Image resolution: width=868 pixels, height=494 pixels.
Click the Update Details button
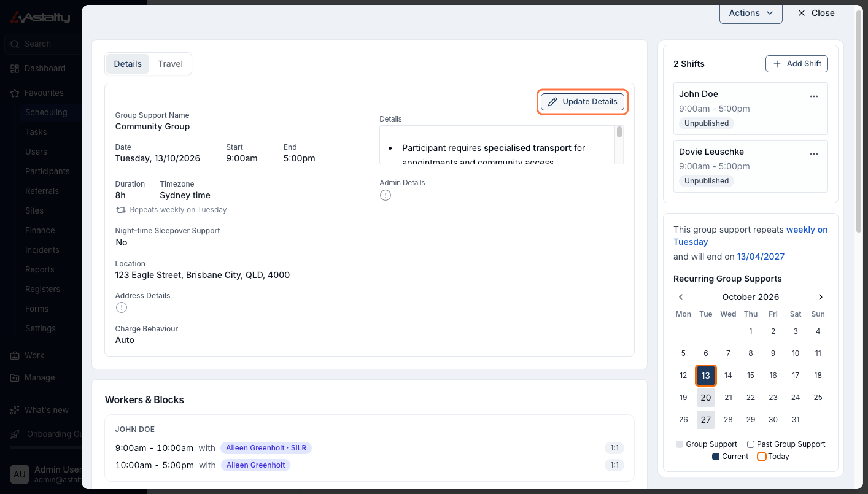583,102
